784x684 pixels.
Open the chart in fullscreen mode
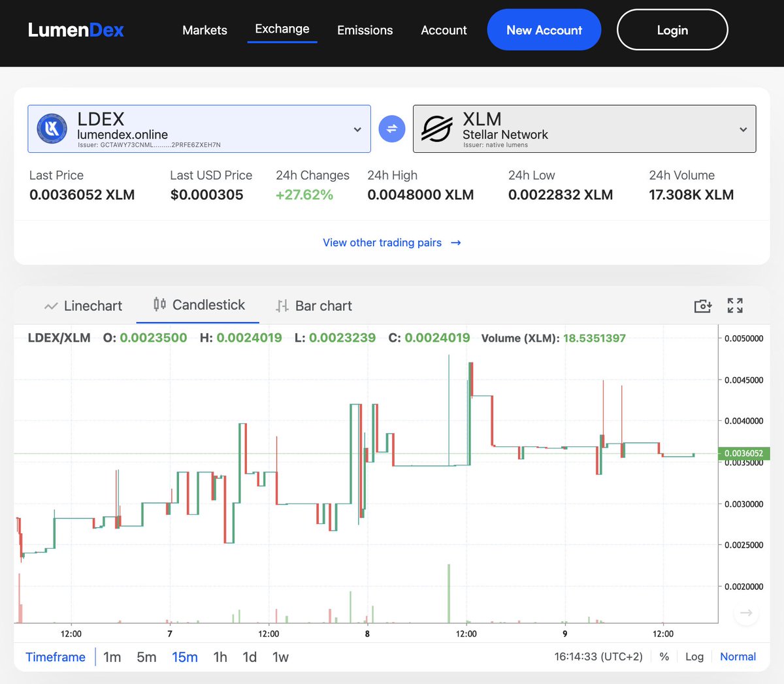(x=735, y=306)
